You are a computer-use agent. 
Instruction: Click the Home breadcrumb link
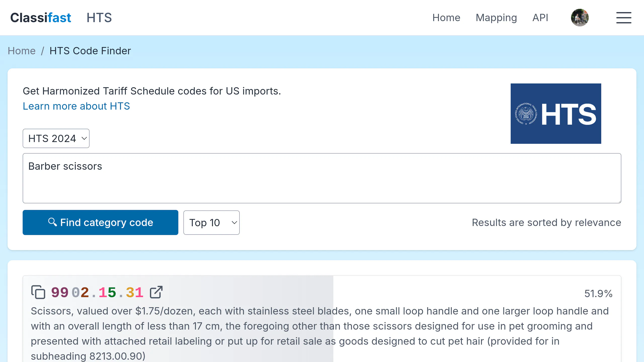tap(22, 51)
